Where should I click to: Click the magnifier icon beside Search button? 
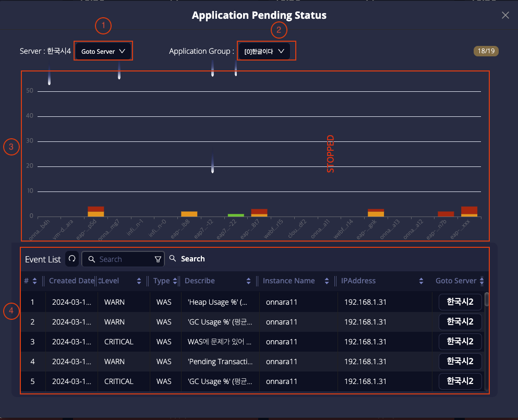pyautogui.click(x=173, y=259)
